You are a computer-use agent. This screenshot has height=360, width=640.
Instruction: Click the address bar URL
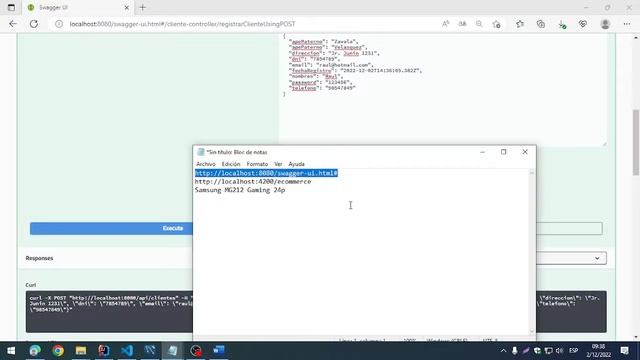pyautogui.click(x=182, y=24)
